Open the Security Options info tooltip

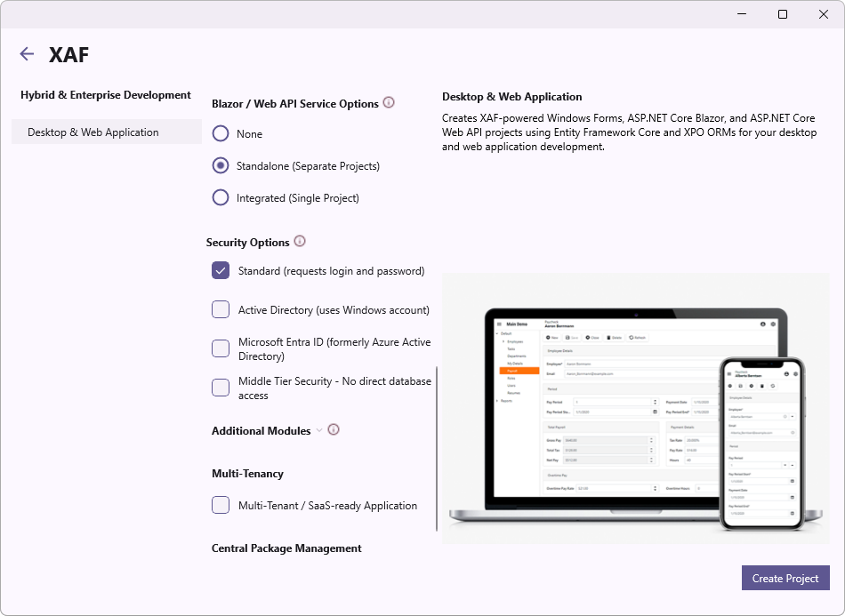(300, 241)
